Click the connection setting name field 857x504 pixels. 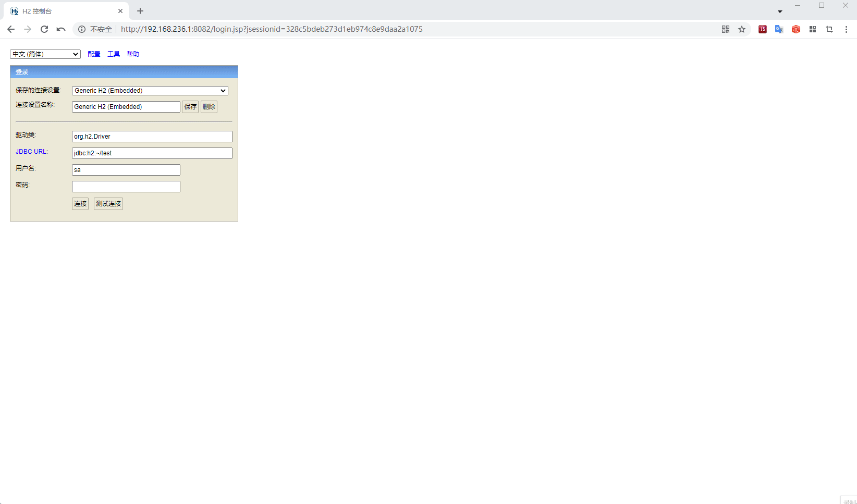(x=126, y=107)
